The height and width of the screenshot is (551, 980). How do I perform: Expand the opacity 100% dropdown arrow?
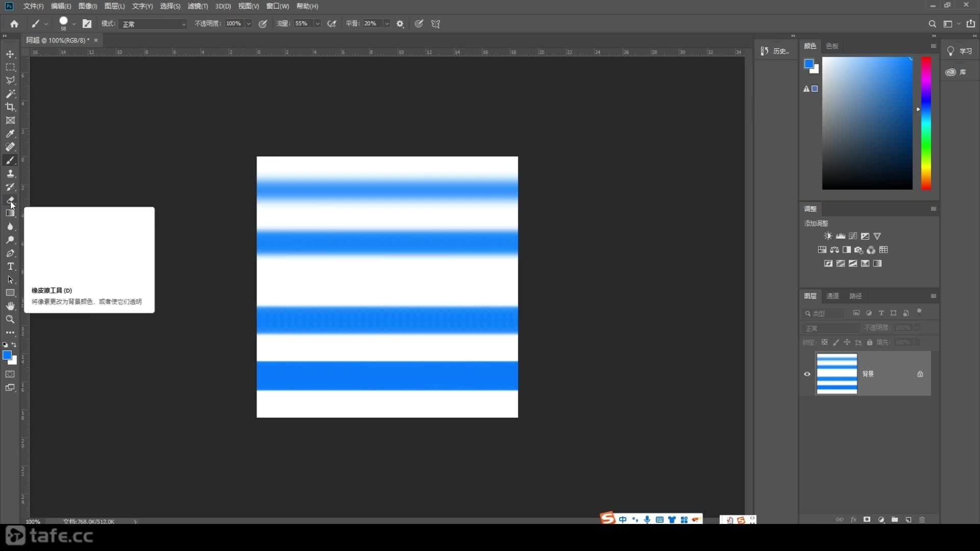point(249,24)
